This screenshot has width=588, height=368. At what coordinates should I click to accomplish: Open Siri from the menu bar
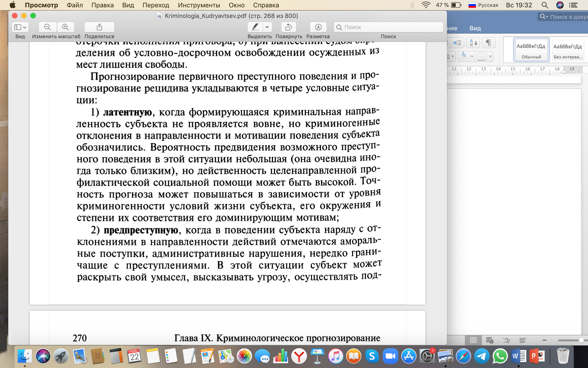[x=560, y=5]
